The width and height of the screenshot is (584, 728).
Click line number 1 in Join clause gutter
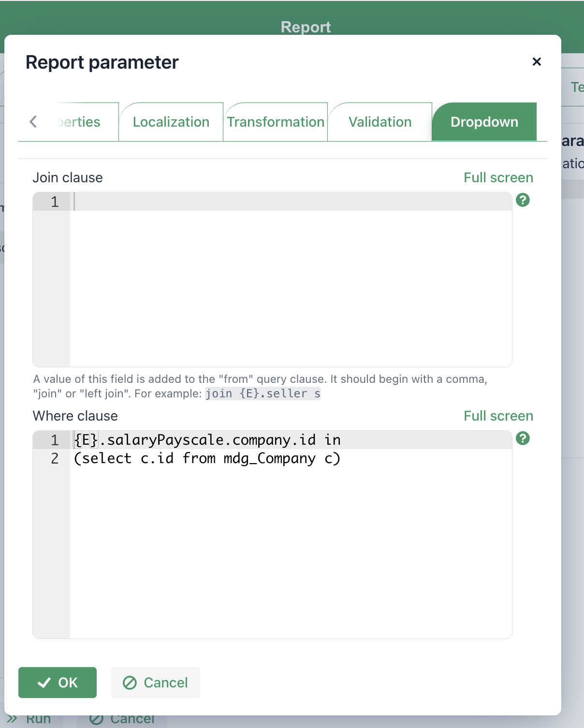(x=55, y=202)
